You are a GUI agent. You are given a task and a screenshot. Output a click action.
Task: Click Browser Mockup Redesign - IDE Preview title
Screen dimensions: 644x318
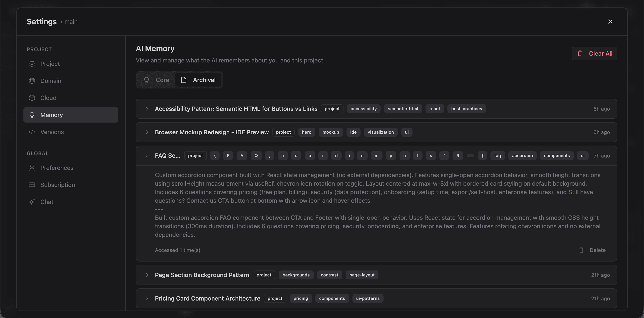point(212,132)
